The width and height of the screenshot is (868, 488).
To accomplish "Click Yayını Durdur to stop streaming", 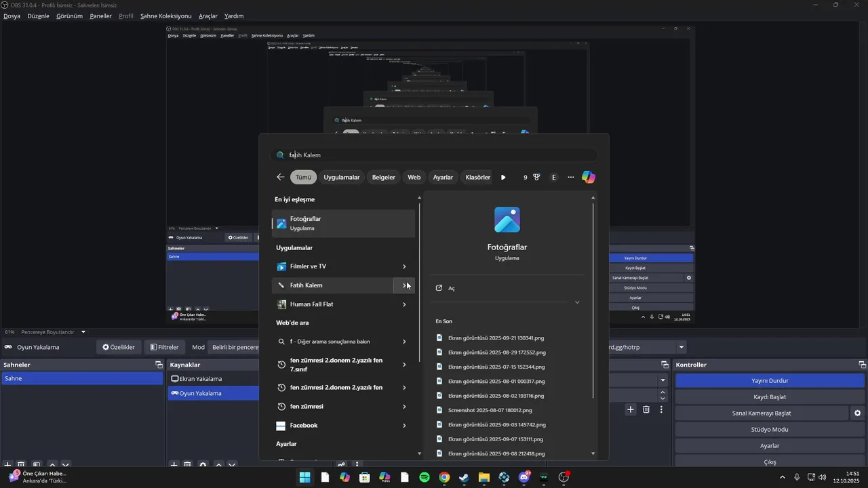I will pos(770,381).
